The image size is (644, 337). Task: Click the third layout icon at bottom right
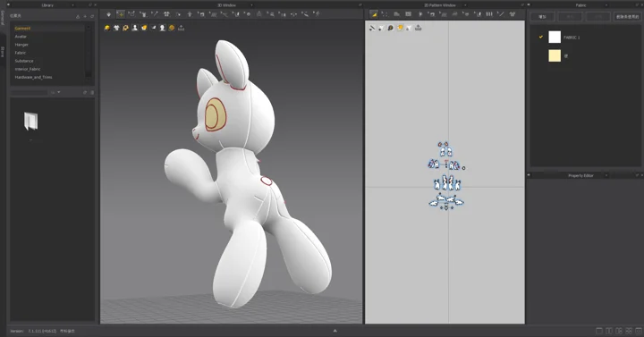[619, 331]
